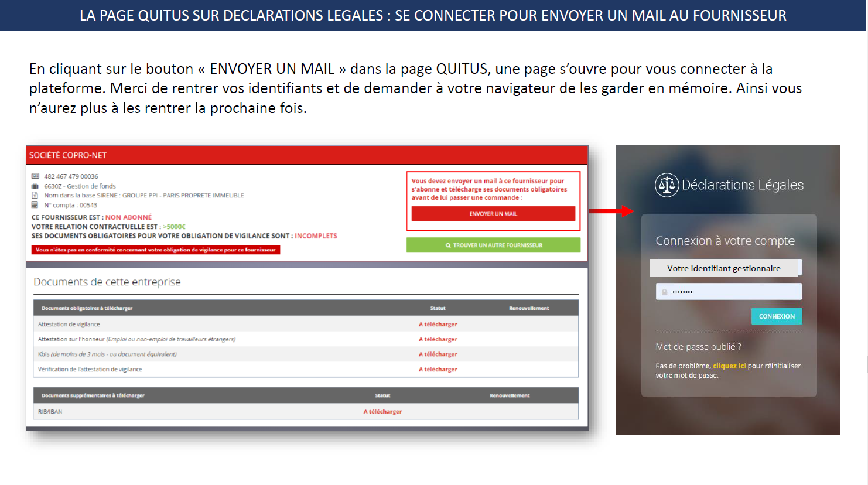Select the Kbis document name
868x485 pixels.
point(107,354)
